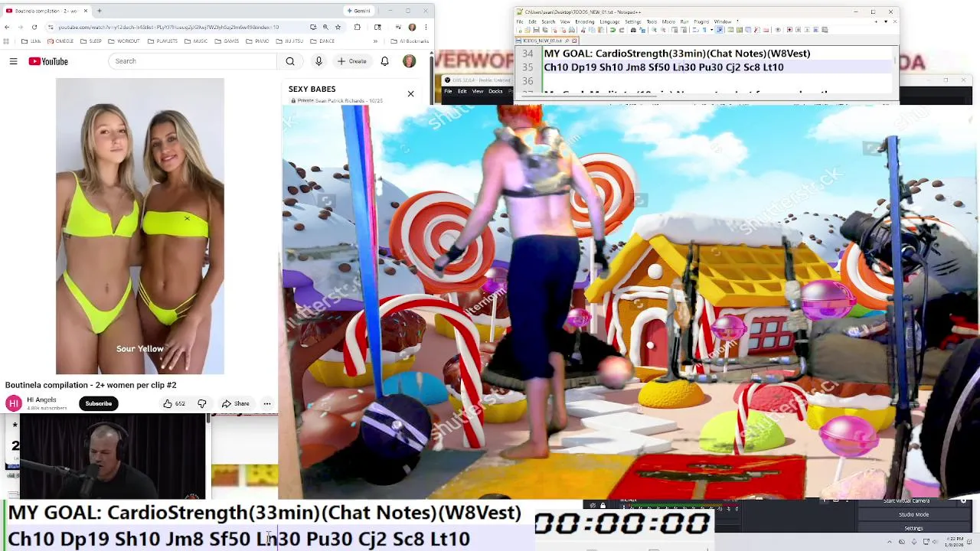This screenshot has width=980, height=551.
Task: Go to the YouTube home logo
Action: pyautogui.click(x=48, y=61)
